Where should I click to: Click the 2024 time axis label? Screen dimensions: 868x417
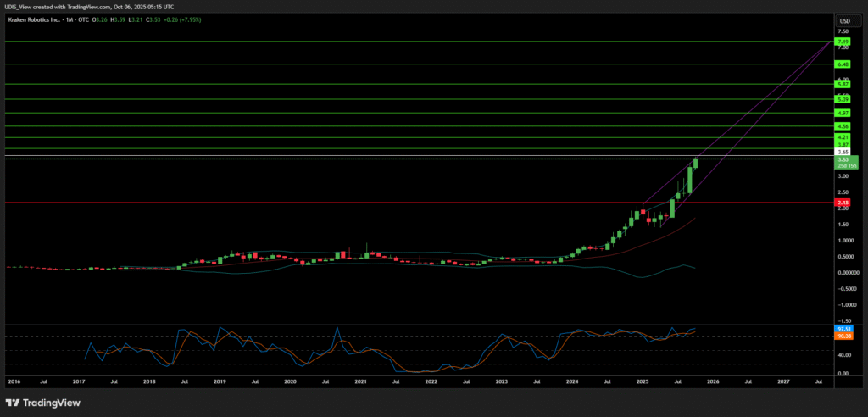click(571, 382)
